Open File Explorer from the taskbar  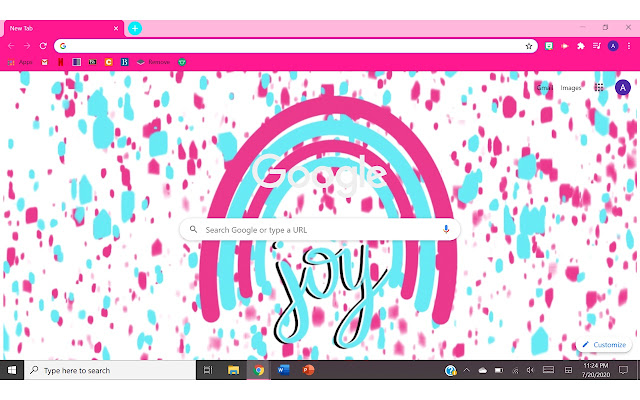[233, 370]
